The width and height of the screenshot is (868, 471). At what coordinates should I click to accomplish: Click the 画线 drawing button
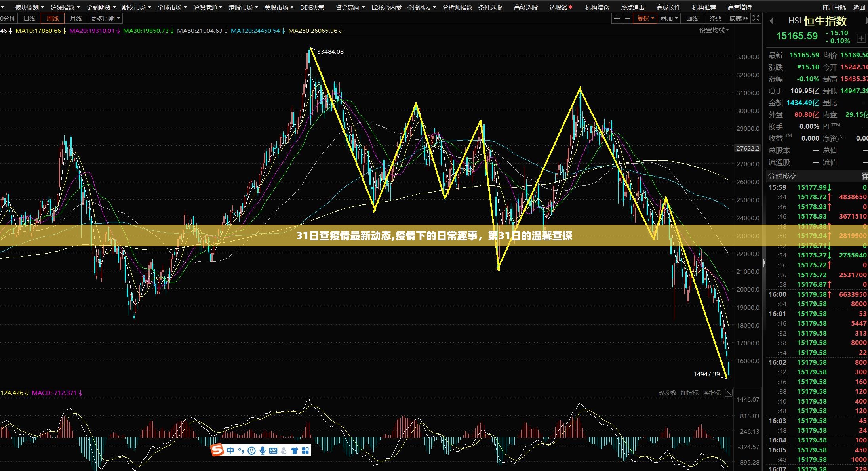pyautogui.click(x=692, y=19)
